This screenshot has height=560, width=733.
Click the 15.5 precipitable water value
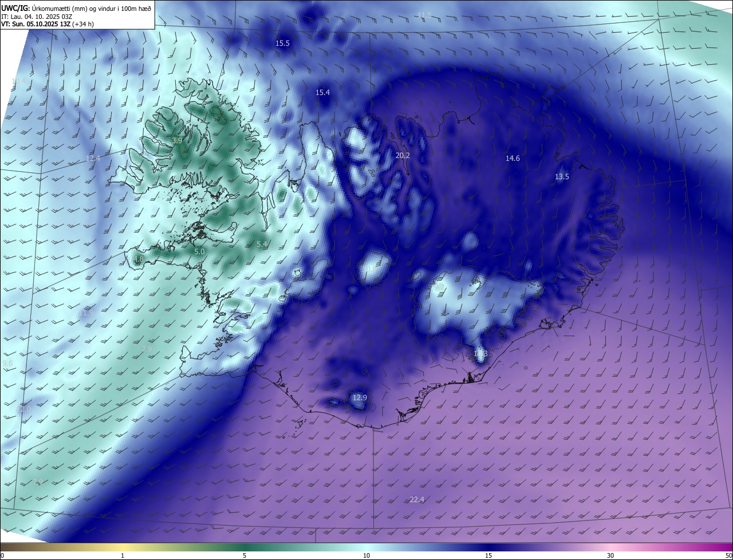pos(282,43)
